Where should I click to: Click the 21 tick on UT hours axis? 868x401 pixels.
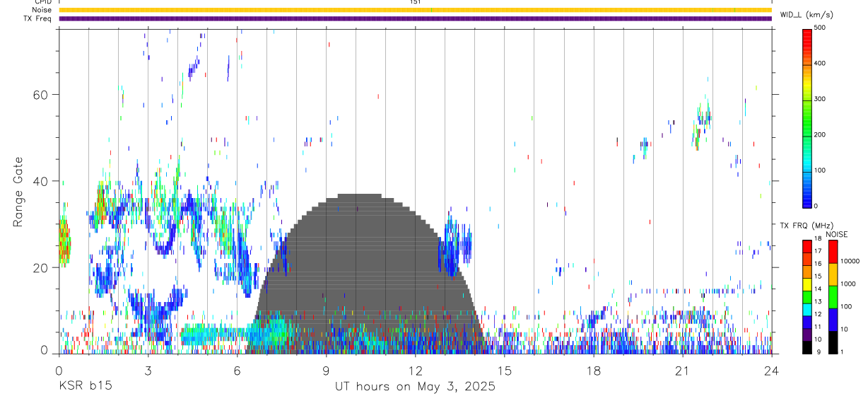[682, 371]
